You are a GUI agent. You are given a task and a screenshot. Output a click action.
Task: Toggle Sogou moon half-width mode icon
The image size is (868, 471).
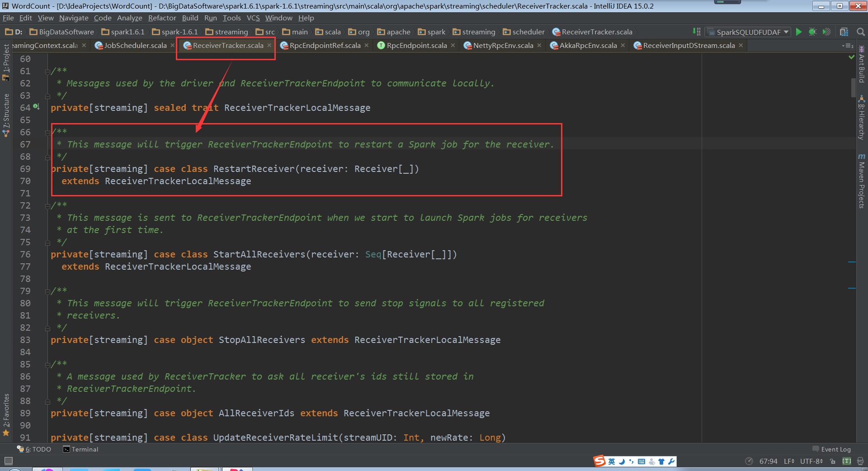point(622,461)
